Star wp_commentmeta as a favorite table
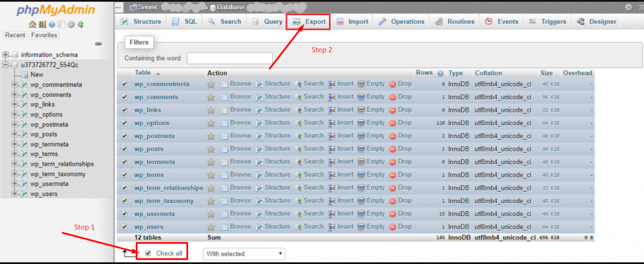The width and height of the screenshot is (644, 264). click(x=211, y=84)
